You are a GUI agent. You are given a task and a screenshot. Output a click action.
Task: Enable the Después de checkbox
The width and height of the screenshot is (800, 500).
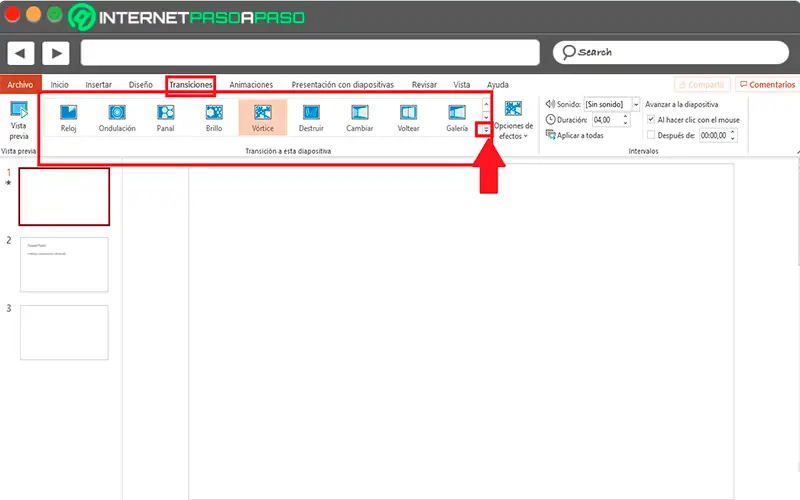tap(651, 135)
